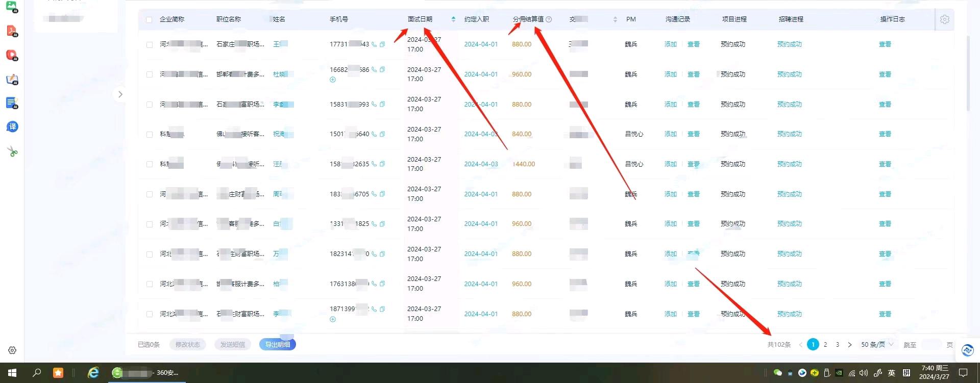Open 2024-04-03 date in 1440.00 row

coord(481,164)
